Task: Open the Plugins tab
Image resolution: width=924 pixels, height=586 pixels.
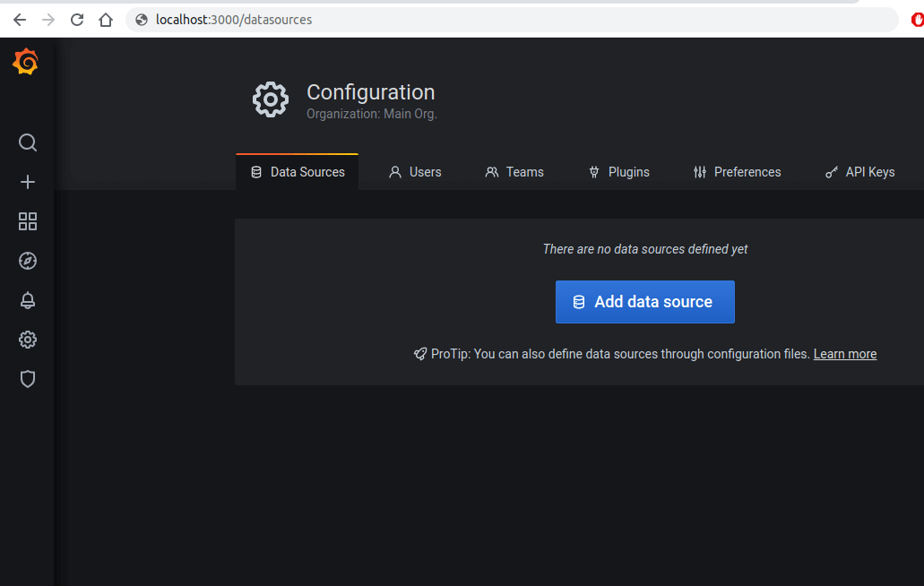Action: coord(618,172)
